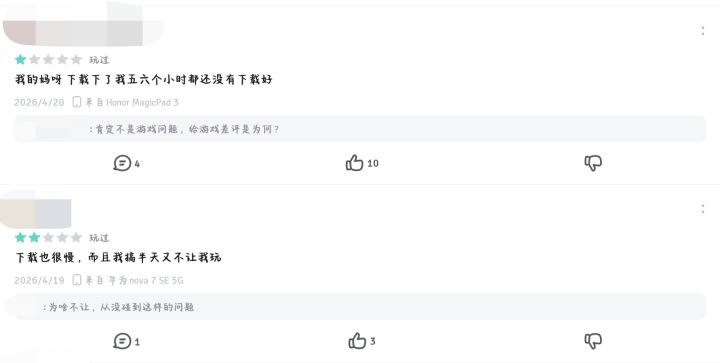720x363 pixels.
Task: Click the review text about downloading five six hours
Action: click(144, 79)
